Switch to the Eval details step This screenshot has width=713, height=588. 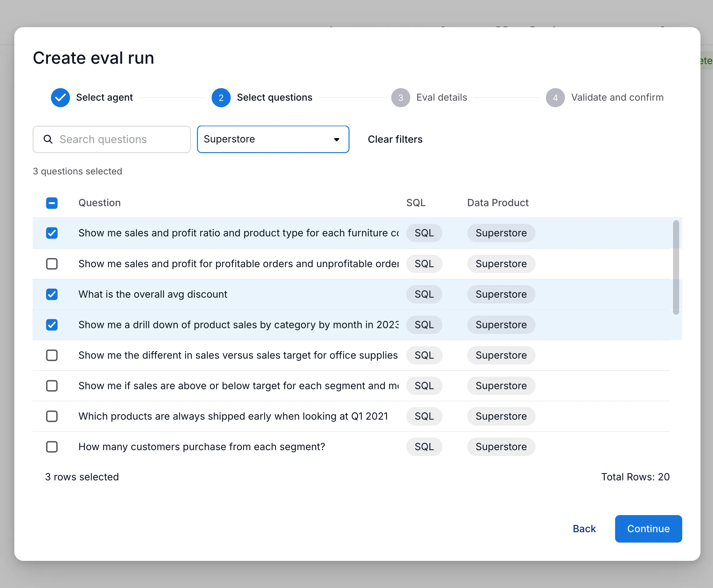click(441, 98)
